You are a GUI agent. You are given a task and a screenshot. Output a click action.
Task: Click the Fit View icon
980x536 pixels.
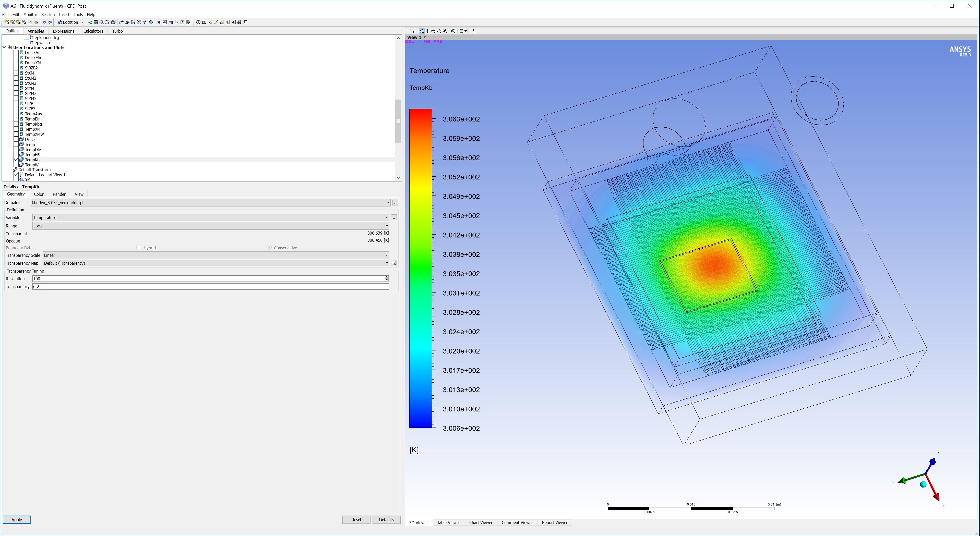click(445, 31)
